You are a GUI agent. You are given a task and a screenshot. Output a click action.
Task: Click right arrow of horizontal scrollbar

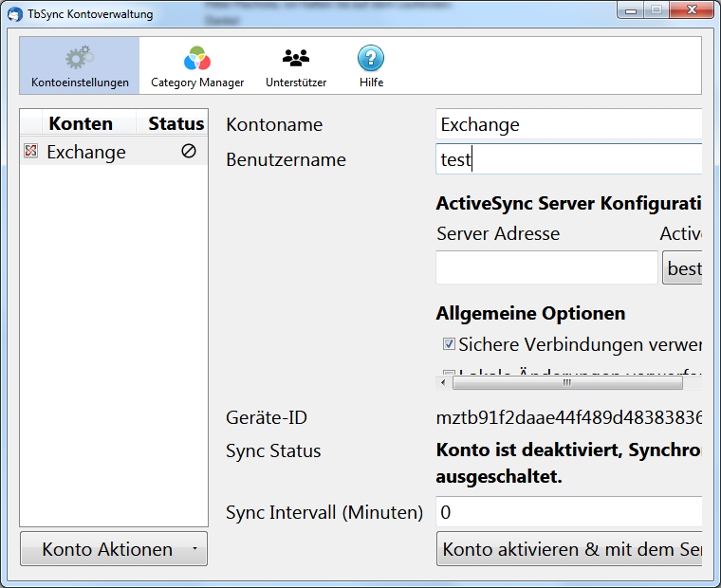693,383
